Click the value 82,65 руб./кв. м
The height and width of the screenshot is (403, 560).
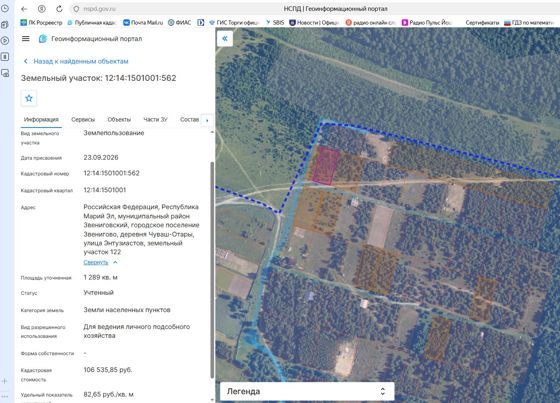tap(109, 394)
